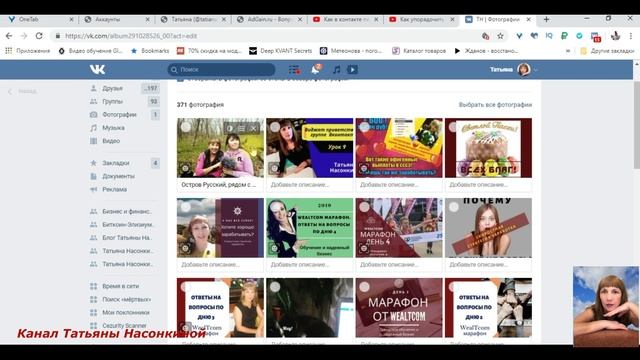This screenshot has height=360, width=640.
Task: Click the page vertical scrollbar thumb
Action: coord(636,124)
